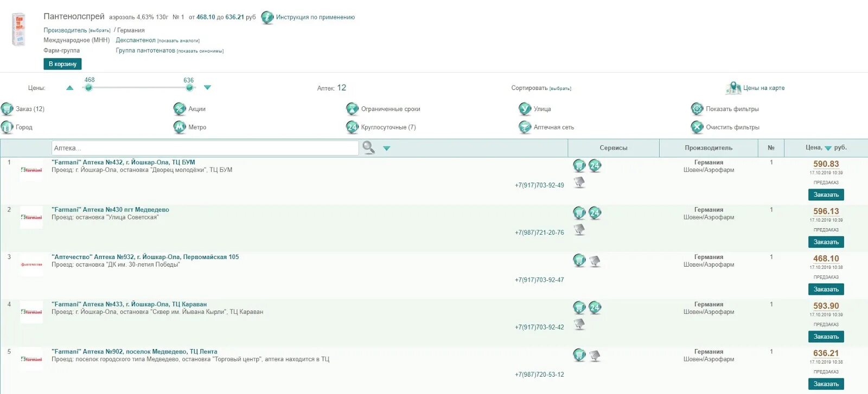Click map pin icon for Аптека №902
Image resolution: width=868 pixels, height=394 pixels.
coord(595,356)
